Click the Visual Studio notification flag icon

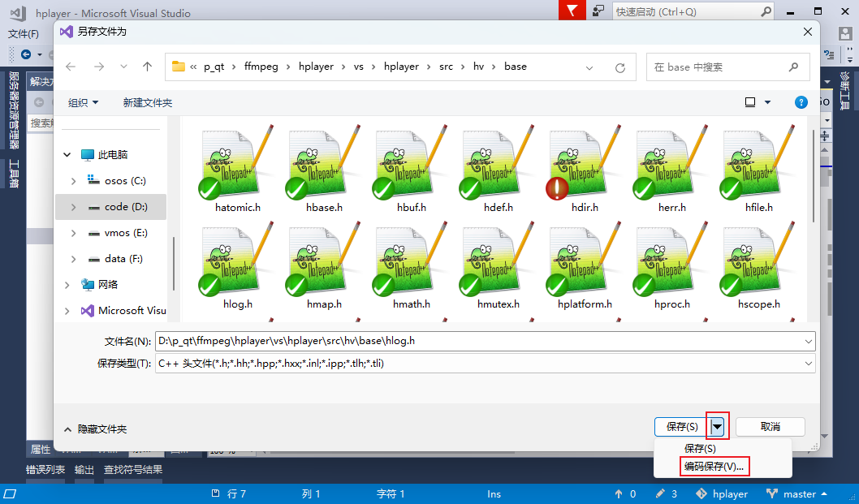[x=572, y=11]
